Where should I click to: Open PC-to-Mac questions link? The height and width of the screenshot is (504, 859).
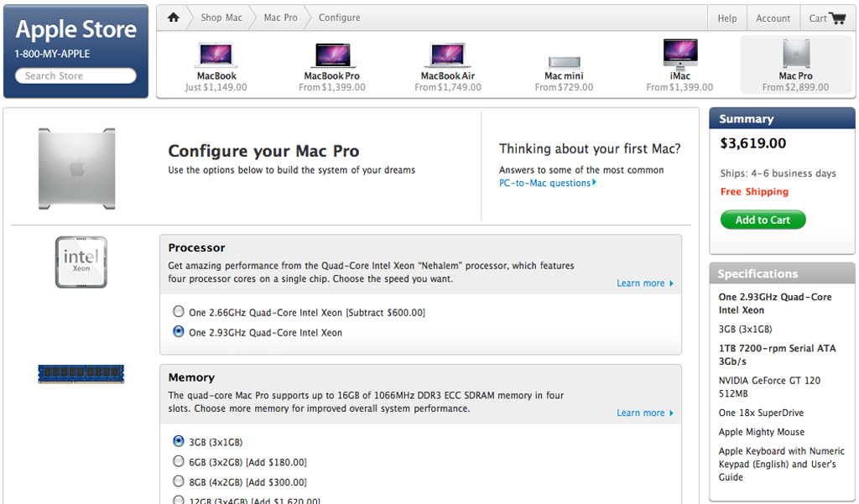(547, 183)
